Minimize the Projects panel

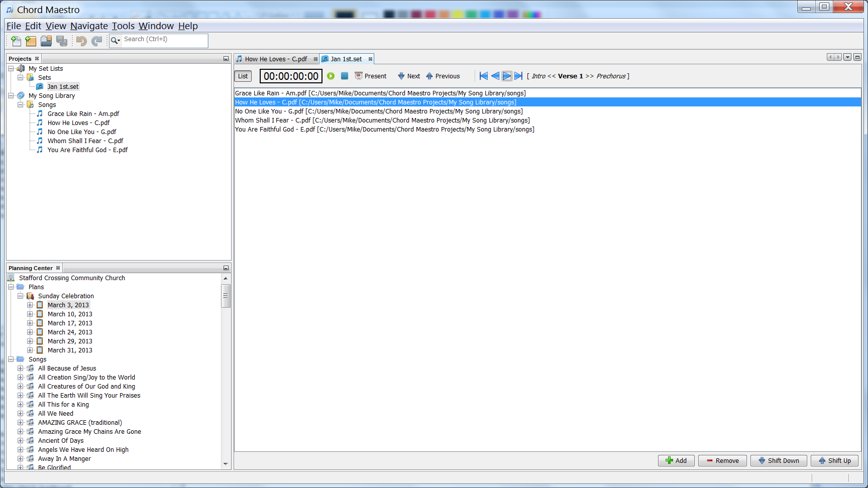(226, 59)
